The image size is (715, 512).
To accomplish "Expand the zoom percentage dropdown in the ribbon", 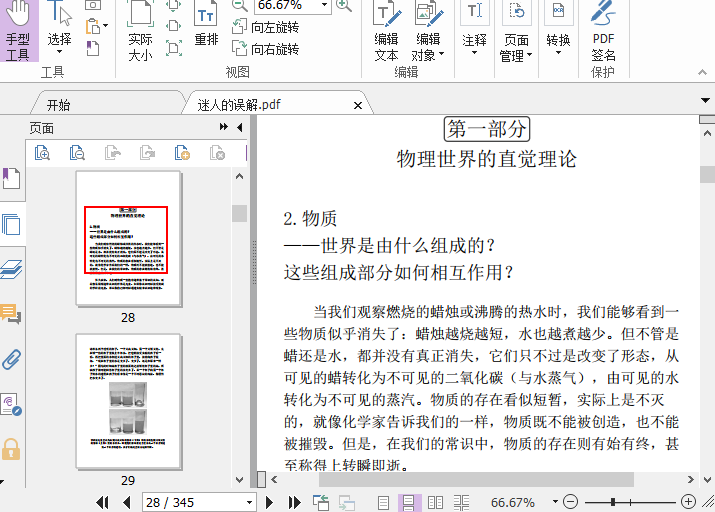I will (323, 5).
